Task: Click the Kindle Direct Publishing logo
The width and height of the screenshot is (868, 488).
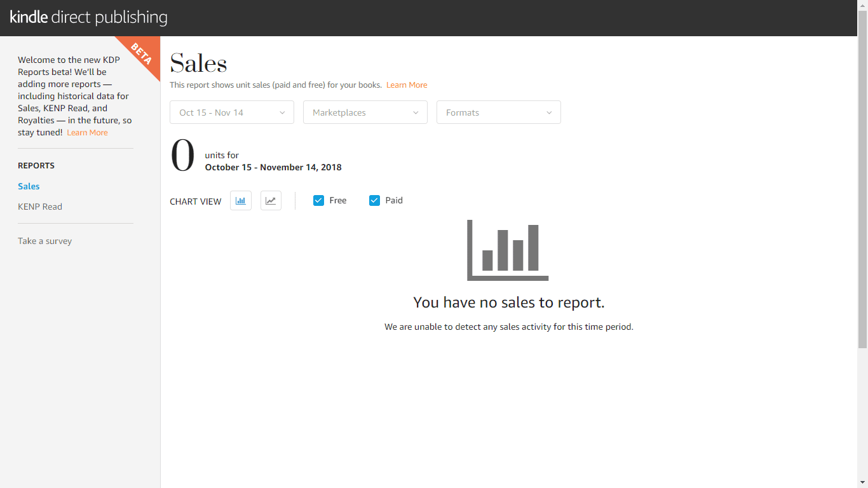Action: click(x=89, y=18)
